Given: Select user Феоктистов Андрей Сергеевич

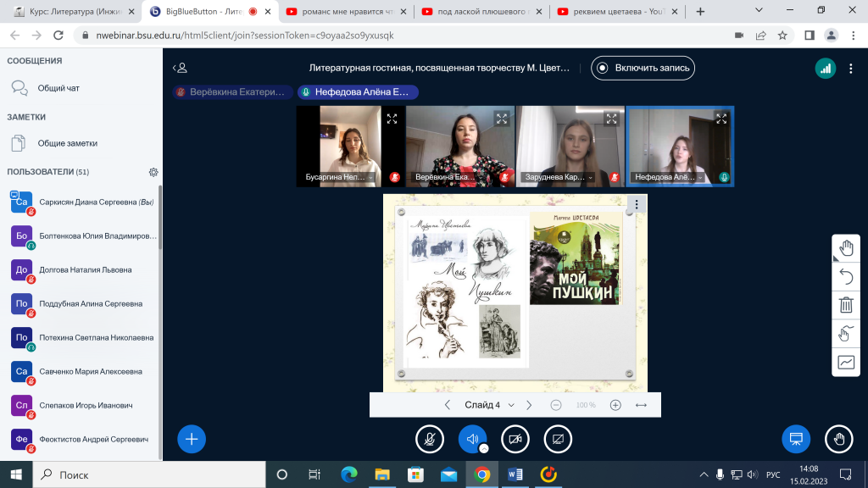Looking at the screenshot, I should (83, 440).
